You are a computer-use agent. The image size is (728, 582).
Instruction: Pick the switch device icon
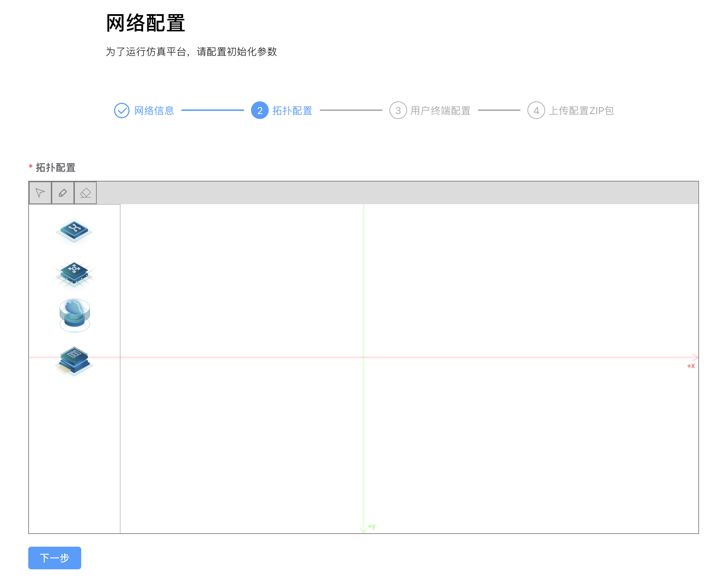[74, 230]
